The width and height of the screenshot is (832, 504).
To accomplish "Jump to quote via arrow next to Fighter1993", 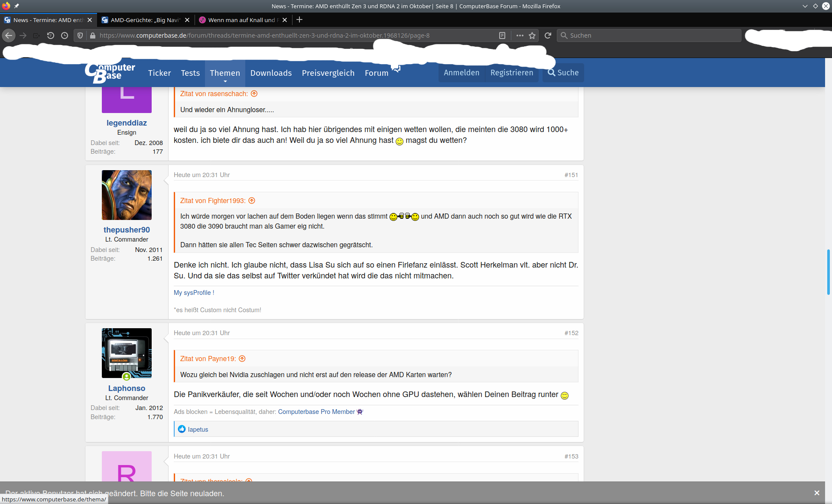I will tap(251, 200).
